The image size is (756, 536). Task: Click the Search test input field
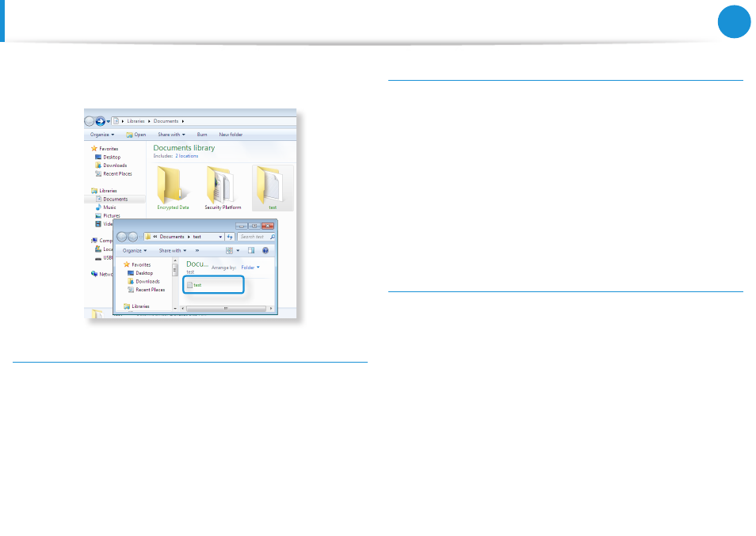pyautogui.click(x=254, y=237)
